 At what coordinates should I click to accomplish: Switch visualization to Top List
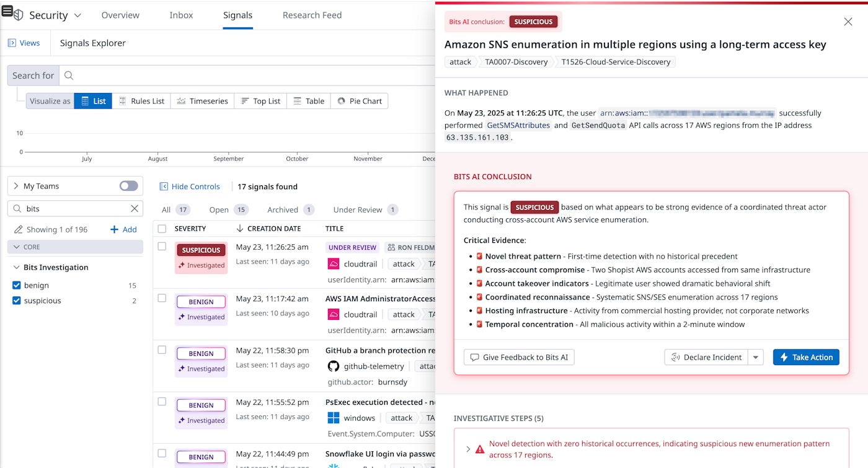(x=260, y=101)
